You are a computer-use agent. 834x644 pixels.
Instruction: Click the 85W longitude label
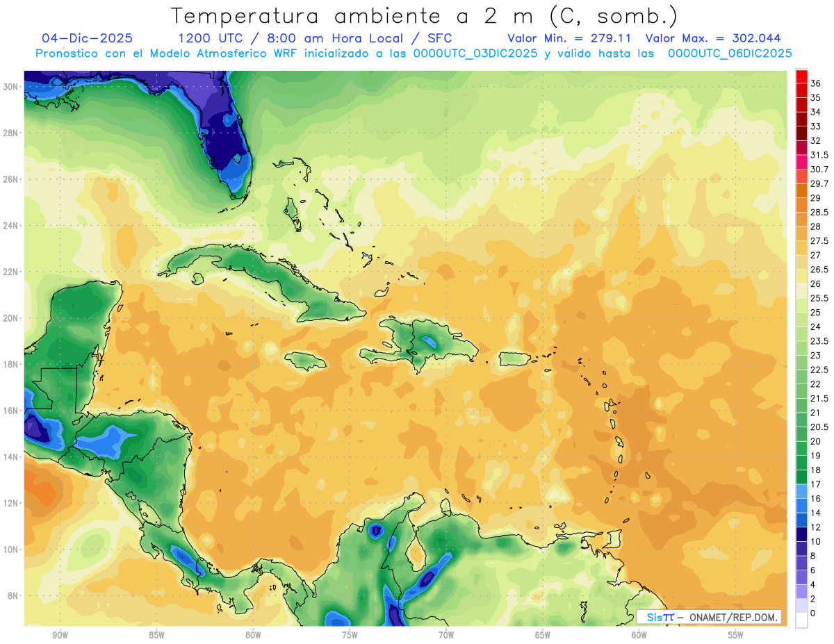[x=156, y=635]
